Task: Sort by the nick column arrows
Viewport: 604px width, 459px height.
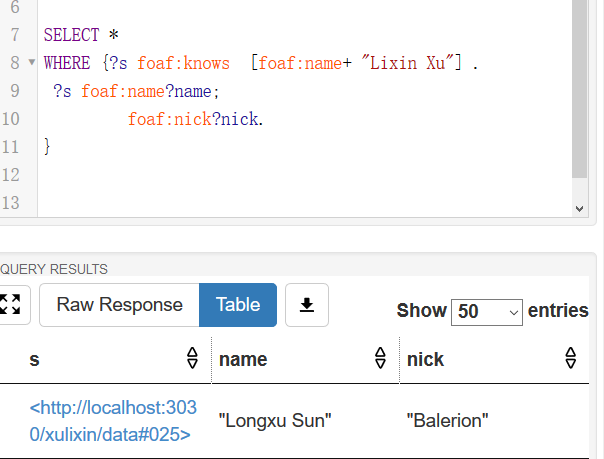Action: click(570, 358)
